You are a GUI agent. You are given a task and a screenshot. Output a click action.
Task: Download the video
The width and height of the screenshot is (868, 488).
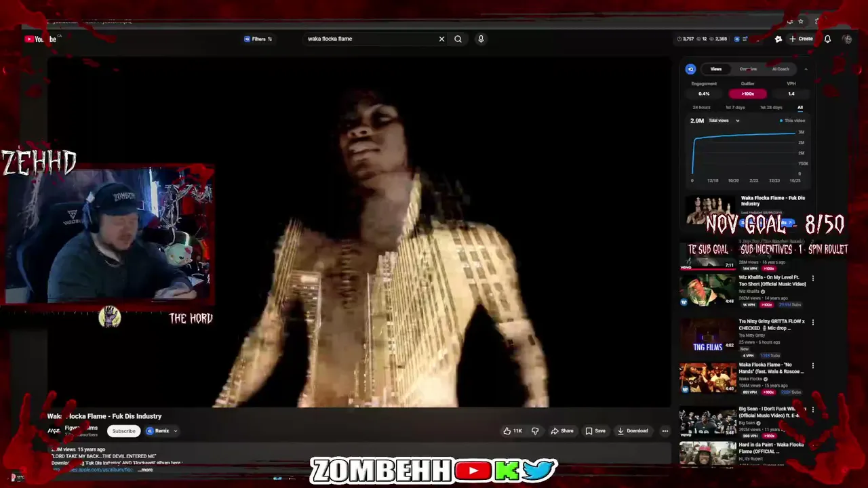pyautogui.click(x=633, y=430)
